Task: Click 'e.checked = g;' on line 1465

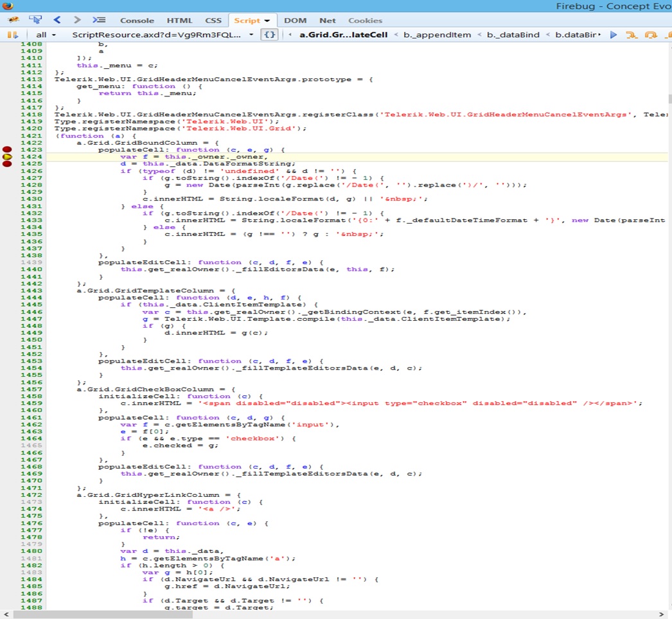Action: point(181,446)
